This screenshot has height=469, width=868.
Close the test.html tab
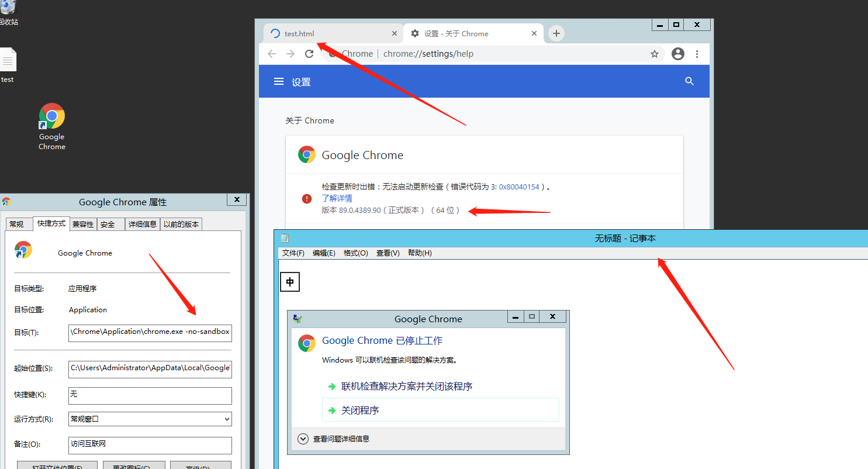tap(395, 34)
